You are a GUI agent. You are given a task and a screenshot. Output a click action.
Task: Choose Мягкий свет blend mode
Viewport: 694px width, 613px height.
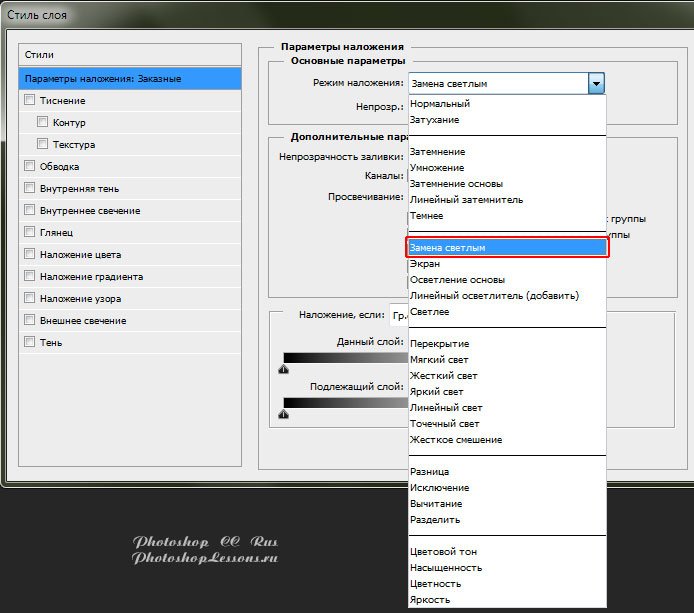click(x=439, y=360)
